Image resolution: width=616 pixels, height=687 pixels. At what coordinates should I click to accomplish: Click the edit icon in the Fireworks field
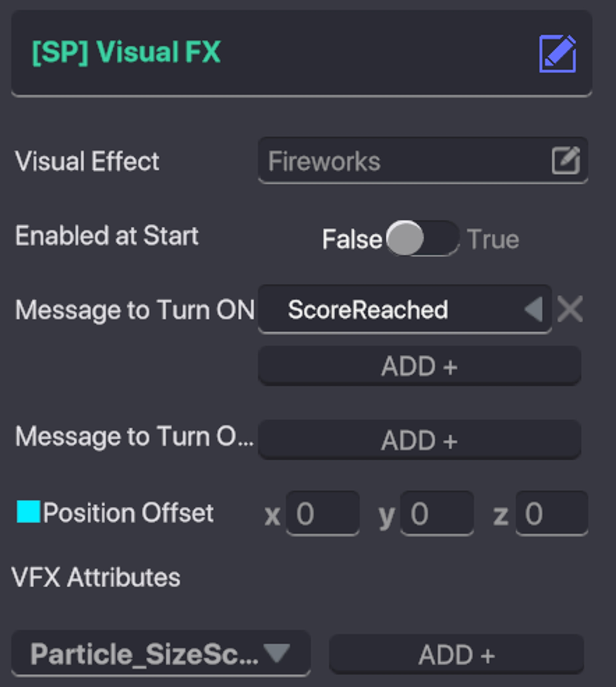[565, 160]
